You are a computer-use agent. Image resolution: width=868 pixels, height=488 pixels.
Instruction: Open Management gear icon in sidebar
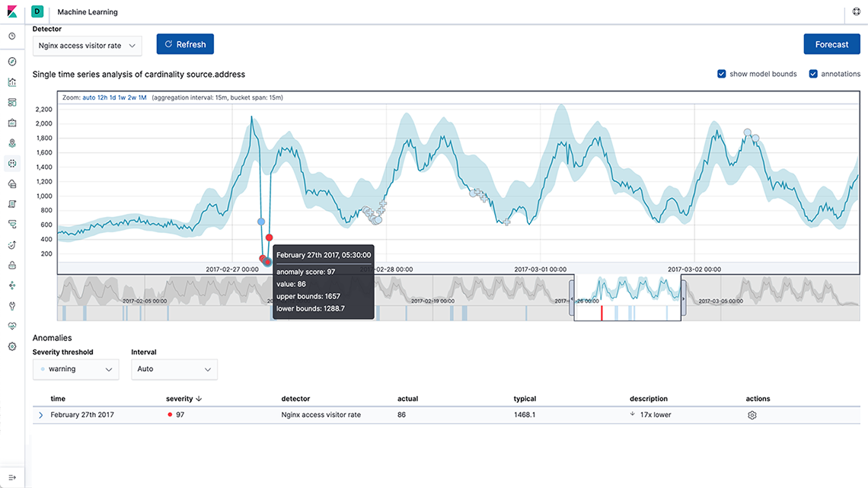pyautogui.click(x=12, y=346)
